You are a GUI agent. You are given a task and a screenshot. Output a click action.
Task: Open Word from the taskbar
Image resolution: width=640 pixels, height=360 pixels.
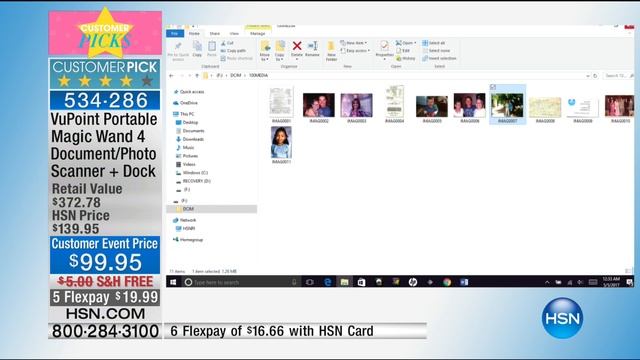464,282
